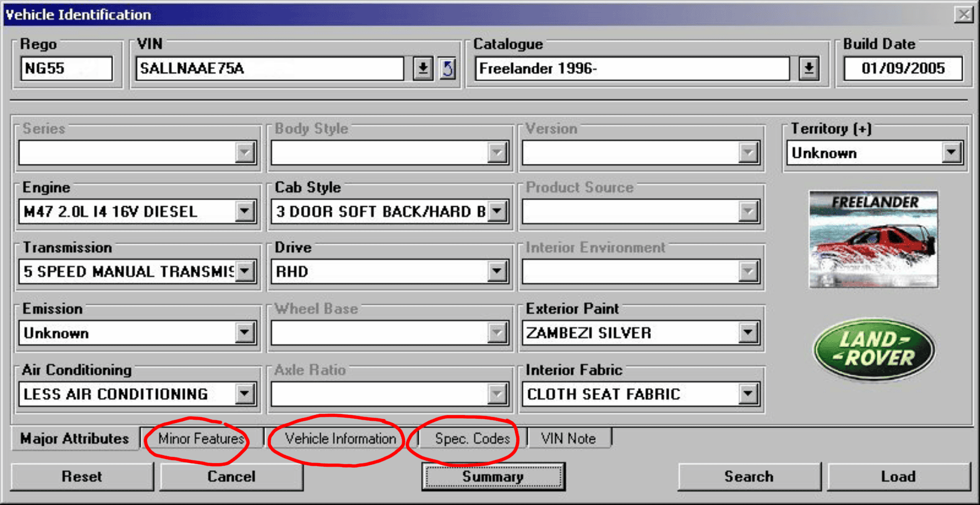Click the Summary button
The image size is (980, 505).
click(x=493, y=477)
